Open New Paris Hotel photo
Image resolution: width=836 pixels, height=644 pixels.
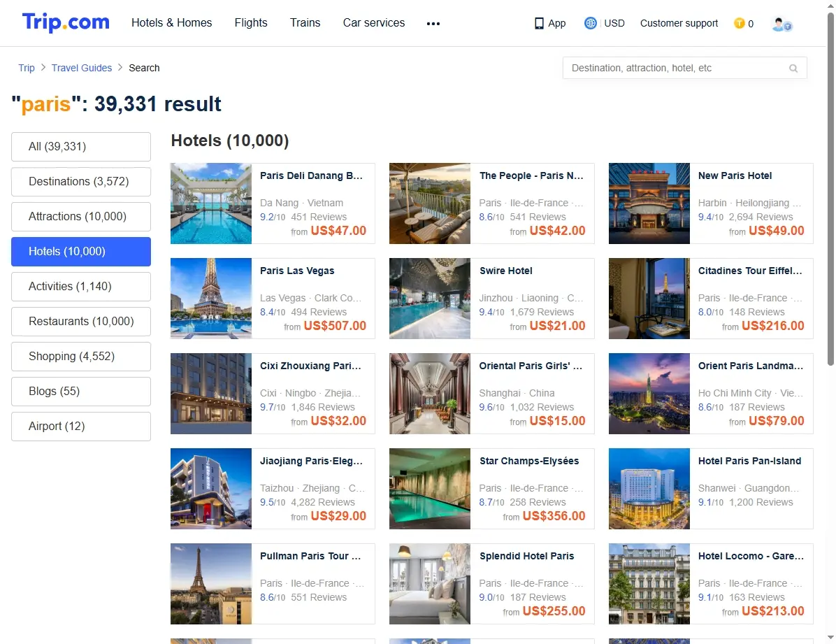click(649, 203)
